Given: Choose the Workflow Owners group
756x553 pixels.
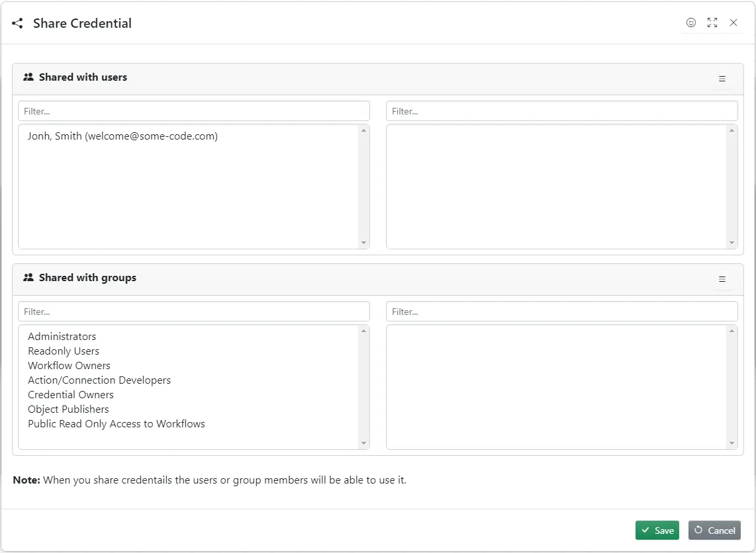Looking at the screenshot, I should click(x=69, y=366).
